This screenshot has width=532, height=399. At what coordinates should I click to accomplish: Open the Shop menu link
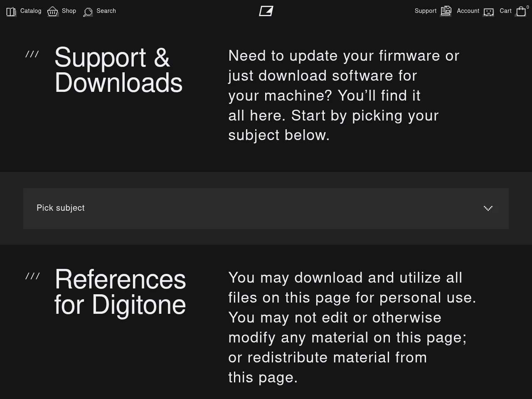[69, 11]
